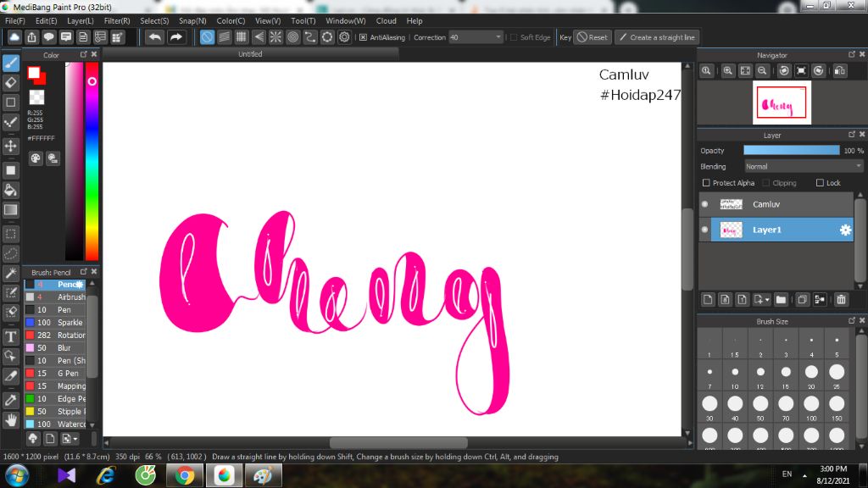
Task: Select the Text tool
Action: click(10, 336)
